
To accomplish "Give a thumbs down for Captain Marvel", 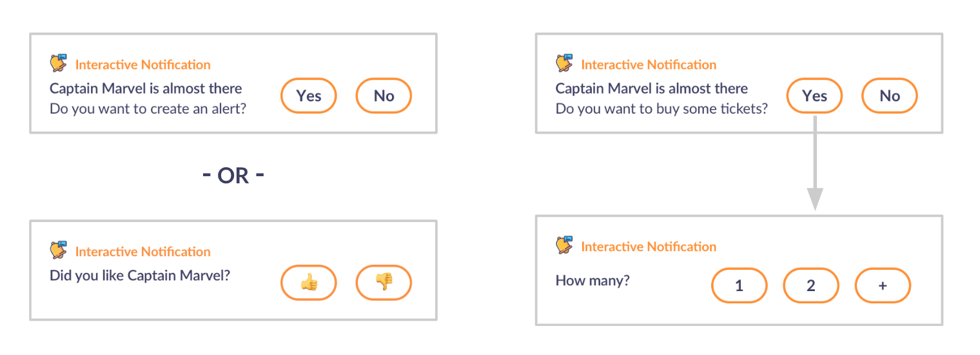I will [384, 283].
